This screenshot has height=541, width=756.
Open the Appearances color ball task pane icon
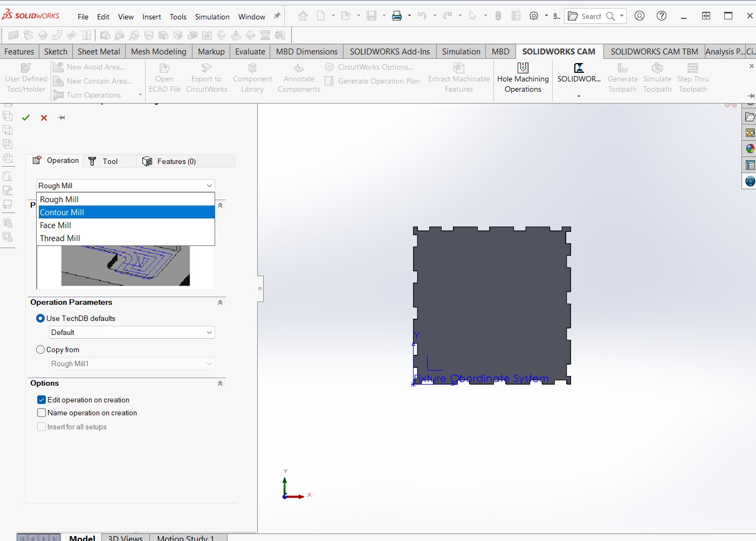point(750,149)
